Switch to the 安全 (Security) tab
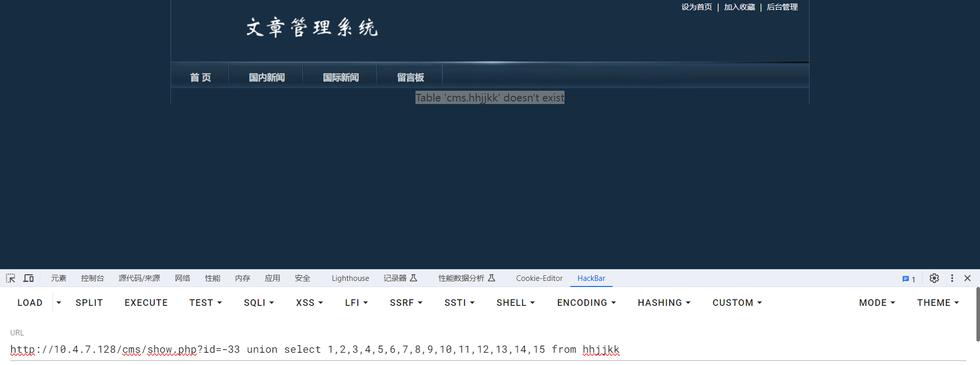Viewport: 980px width, 365px height. (303, 278)
